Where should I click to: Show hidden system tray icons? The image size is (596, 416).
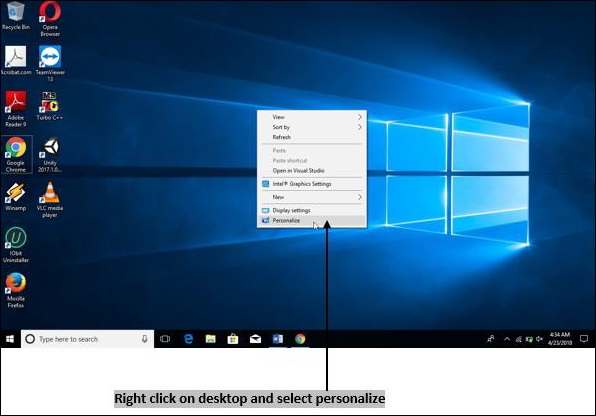click(507, 339)
